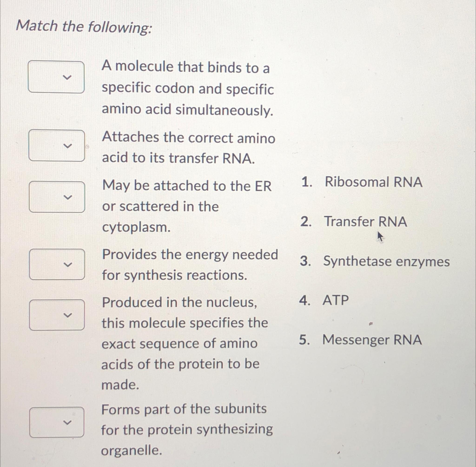Click the 'Synthetase enzymes' answer option
The height and width of the screenshot is (467, 476).
(x=386, y=261)
